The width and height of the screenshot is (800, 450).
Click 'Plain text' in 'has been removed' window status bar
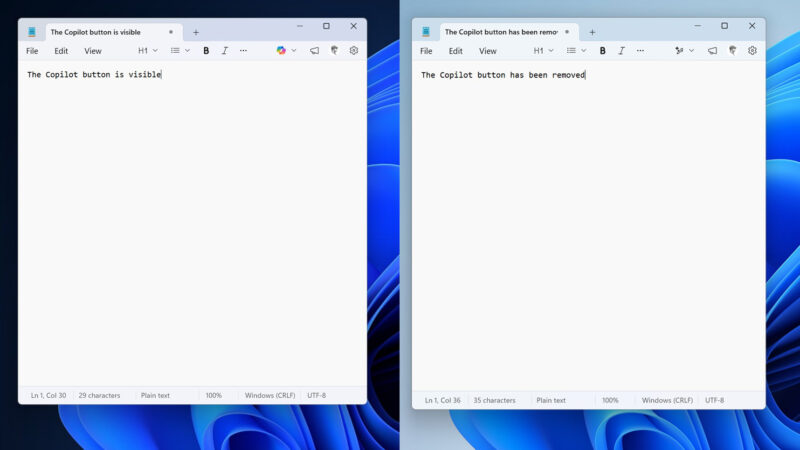click(x=551, y=401)
